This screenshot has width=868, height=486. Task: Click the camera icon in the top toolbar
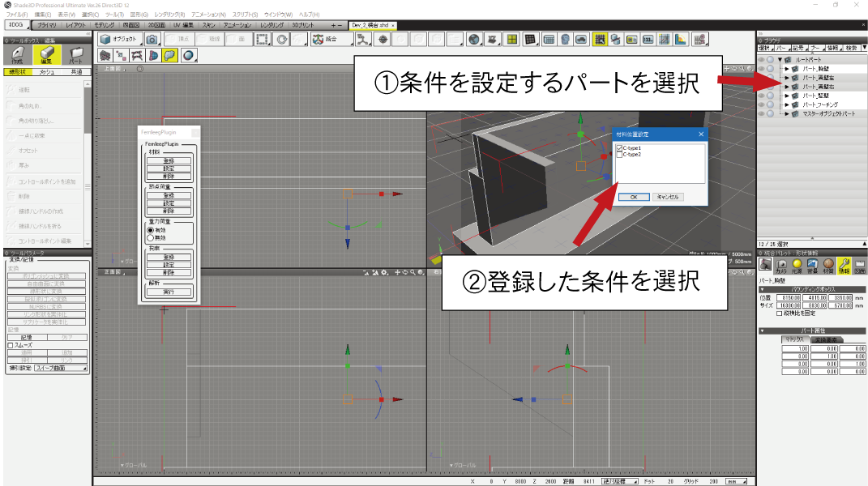[152, 39]
